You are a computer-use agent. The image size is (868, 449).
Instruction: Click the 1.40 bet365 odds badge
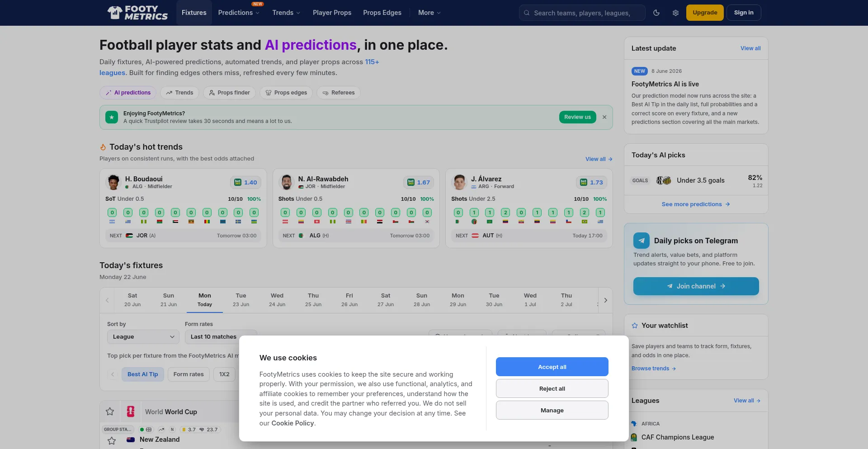coord(245,182)
